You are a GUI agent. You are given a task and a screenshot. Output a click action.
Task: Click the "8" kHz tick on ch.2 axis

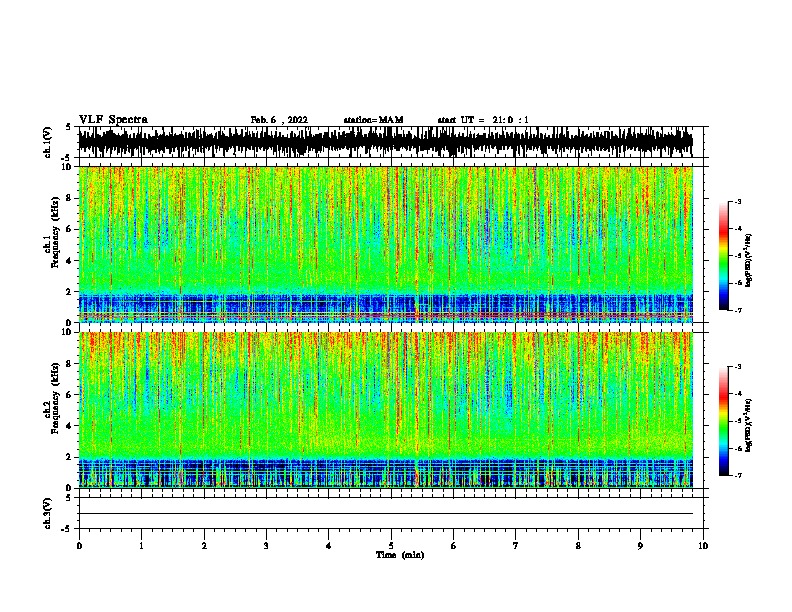point(70,364)
